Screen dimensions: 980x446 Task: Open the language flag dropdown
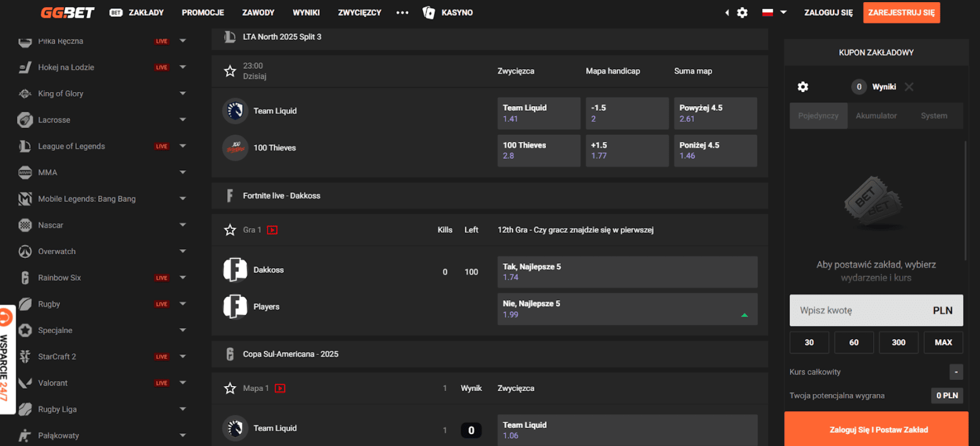tap(774, 13)
